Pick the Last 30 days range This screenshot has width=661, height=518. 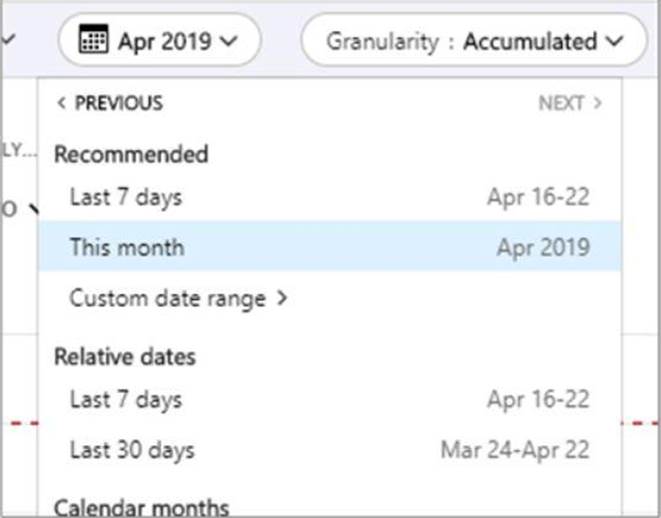click(132, 451)
